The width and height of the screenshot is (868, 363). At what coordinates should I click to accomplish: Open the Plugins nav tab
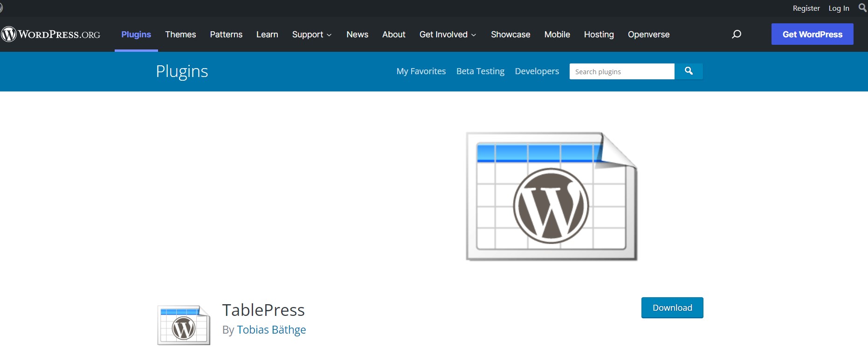pos(136,35)
